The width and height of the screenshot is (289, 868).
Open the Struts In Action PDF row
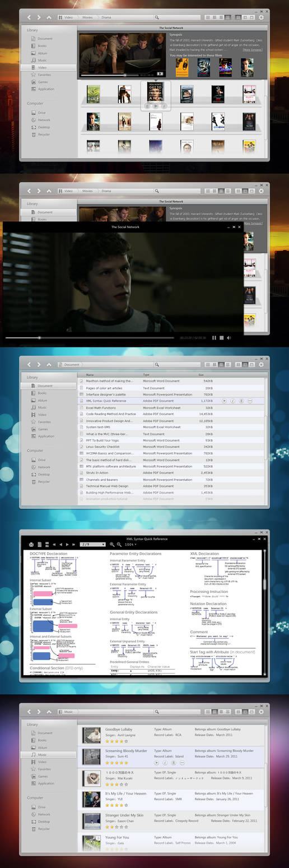pos(170,473)
